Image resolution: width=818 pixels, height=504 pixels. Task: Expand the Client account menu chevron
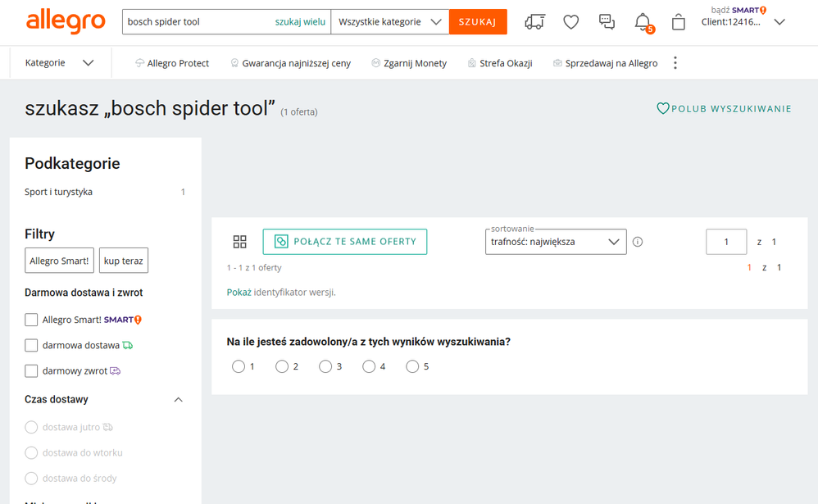pyautogui.click(x=779, y=22)
